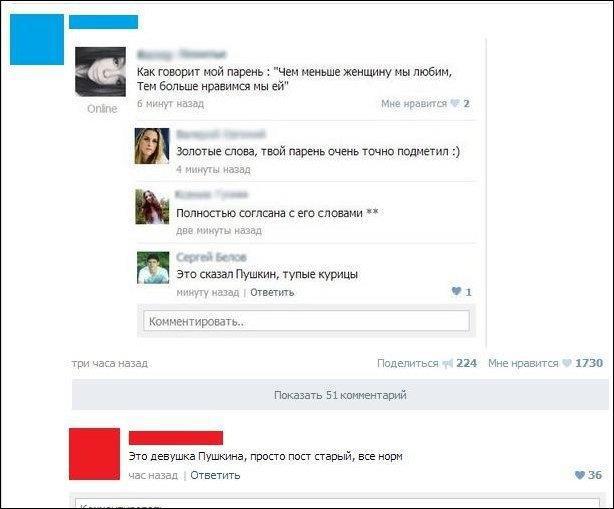Click Ответить under Пушкин comment
This screenshot has height=509, width=614.
(272, 292)
